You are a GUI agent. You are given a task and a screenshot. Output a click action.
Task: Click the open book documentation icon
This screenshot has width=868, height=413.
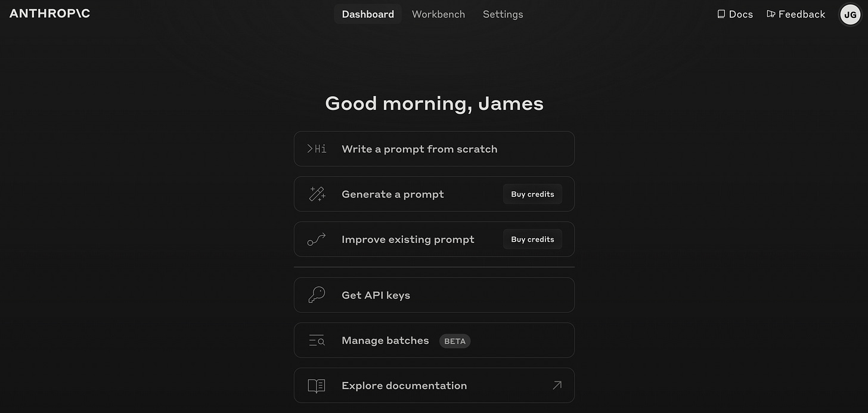(x=317, y=386)
